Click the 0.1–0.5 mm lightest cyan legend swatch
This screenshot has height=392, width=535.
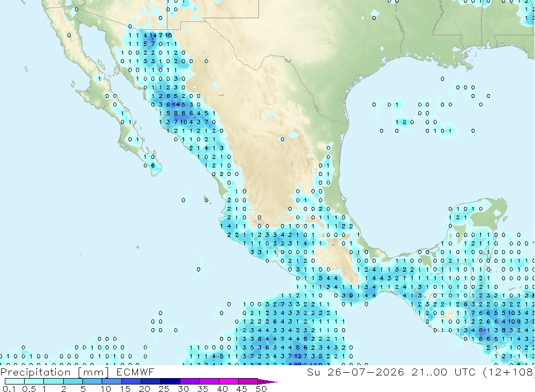tap(14, 381)
